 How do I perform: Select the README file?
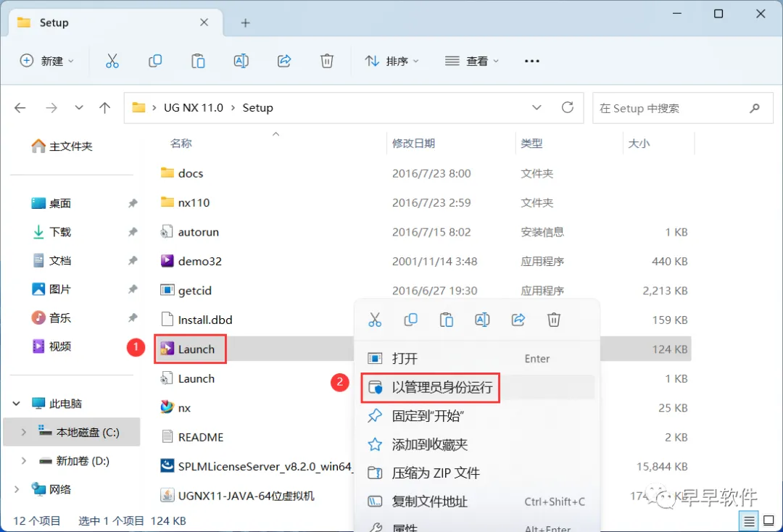click(191, 437)
